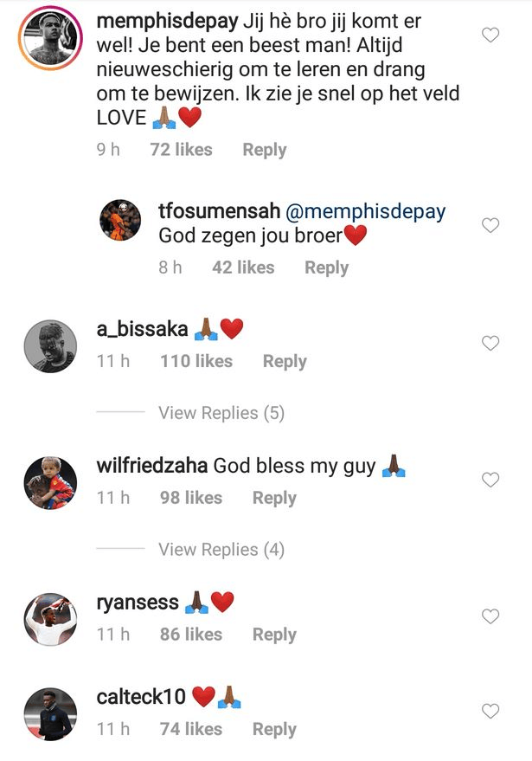
Task: Like memphisdepay's comment with the heart
Action: tap(490, 35)
